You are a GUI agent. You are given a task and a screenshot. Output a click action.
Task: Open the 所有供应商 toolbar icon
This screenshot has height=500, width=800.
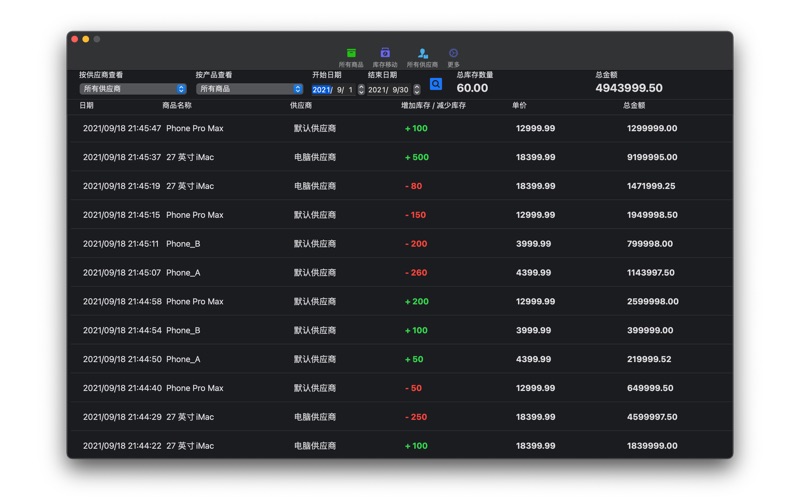[422, 56]
